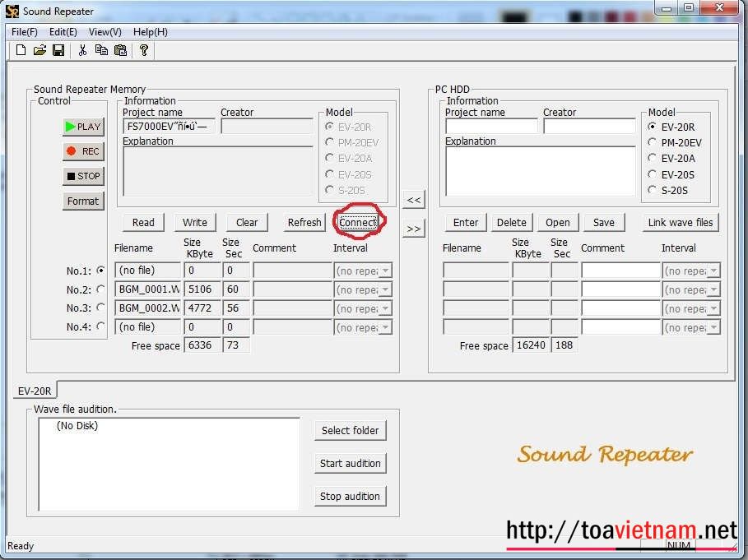
Task: Click the Format button in Control
Action: click(x=83, y=201)
